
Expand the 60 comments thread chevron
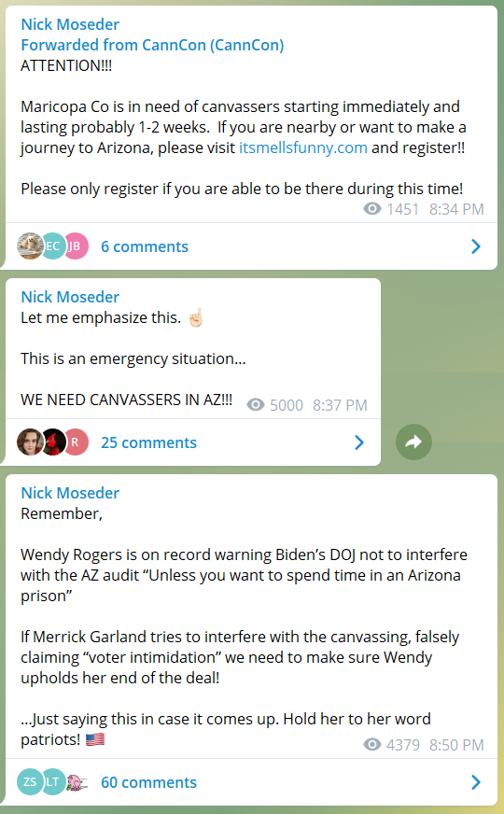tap(476, 782)
